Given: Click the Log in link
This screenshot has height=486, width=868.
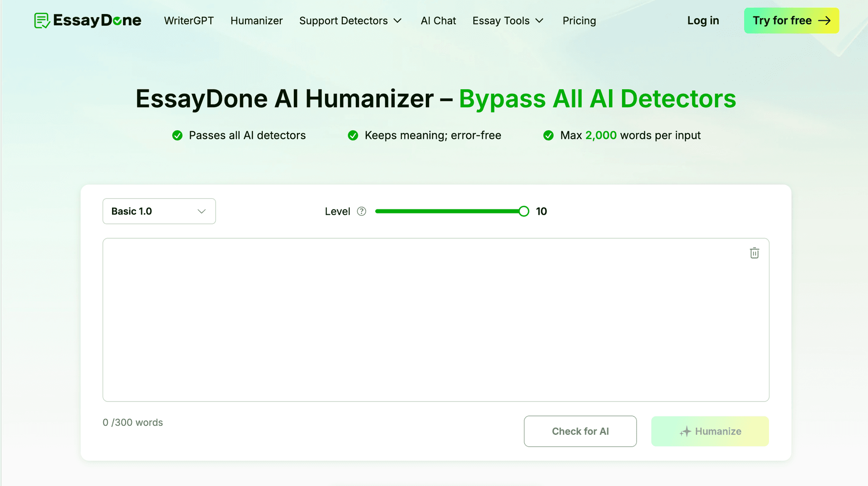Looking at the screenshot, I should coord(703,21).
